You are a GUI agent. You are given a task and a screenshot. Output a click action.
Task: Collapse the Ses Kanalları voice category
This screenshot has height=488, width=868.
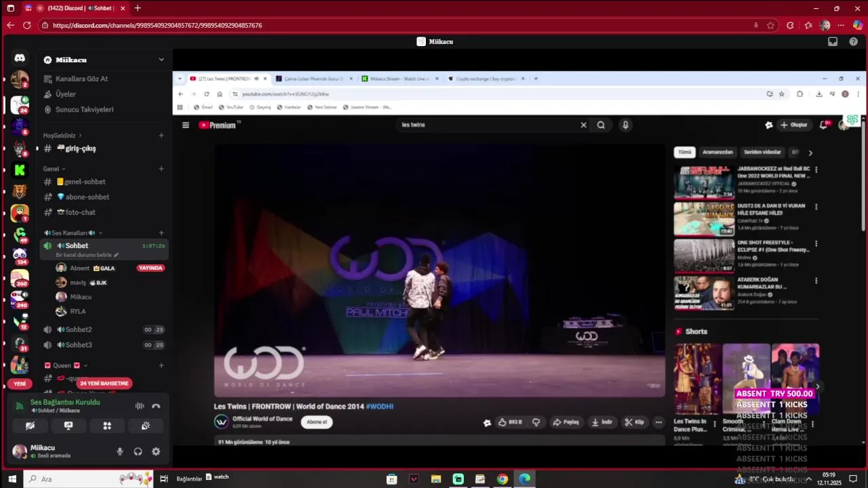point(73,233)
